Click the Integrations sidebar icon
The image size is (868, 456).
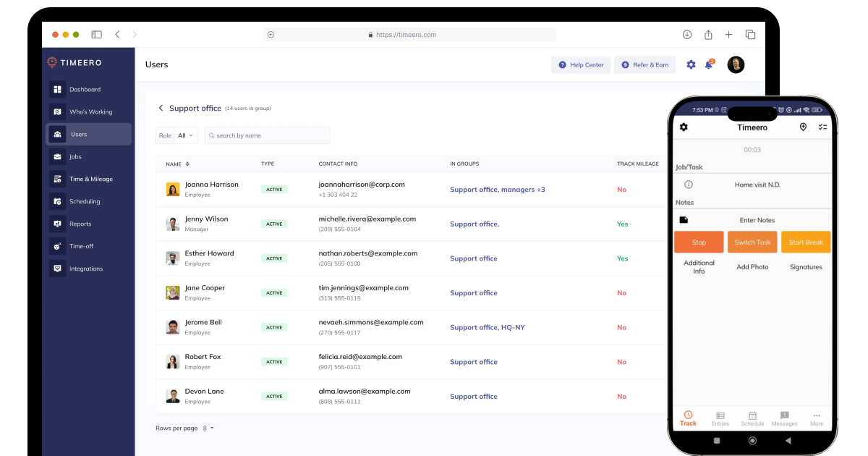click(57, 269)
